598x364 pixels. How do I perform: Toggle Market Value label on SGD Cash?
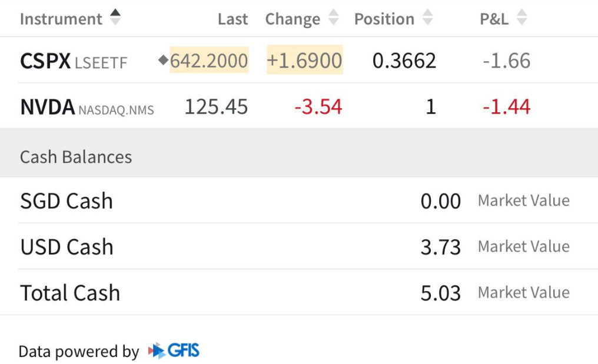[523, 201]
